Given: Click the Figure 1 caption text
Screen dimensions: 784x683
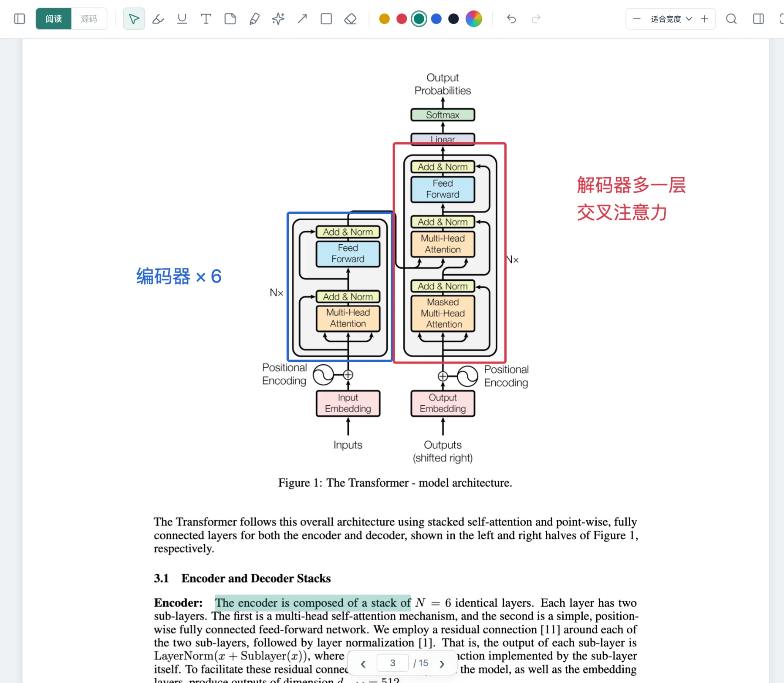Looking at the screenshot, I should pos(395,483).
